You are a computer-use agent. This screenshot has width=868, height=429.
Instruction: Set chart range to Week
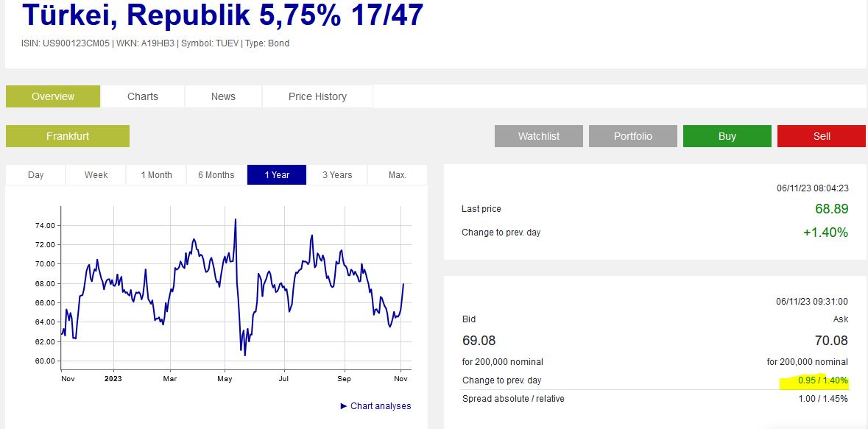pos(96,175)
